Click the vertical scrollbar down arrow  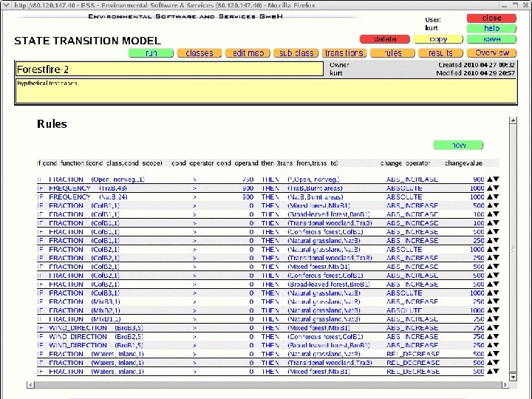[513, 377]
